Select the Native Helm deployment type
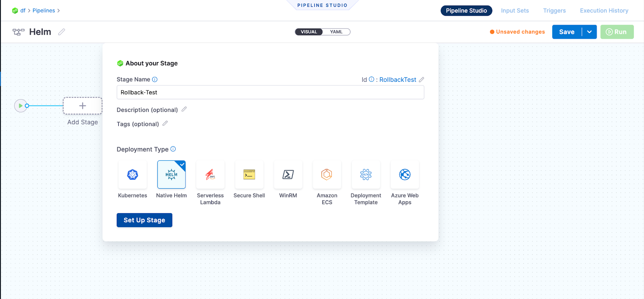Image resolution: width=644 pixels, height=299 pixels. [x=171, y=174]
